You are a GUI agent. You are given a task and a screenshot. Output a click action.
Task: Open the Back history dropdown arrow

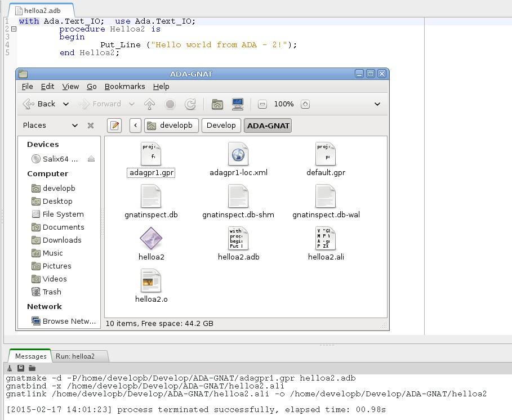tap(66, 104)
